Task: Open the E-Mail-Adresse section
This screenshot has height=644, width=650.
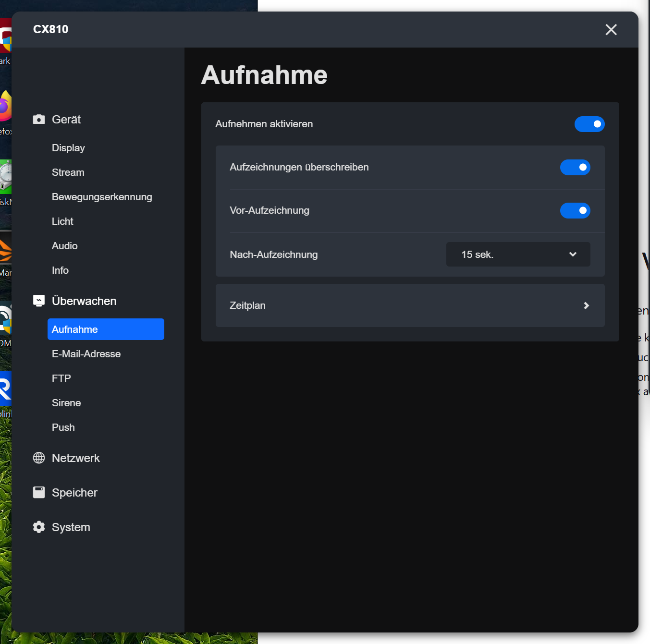Action: click(x=86, y=354)
